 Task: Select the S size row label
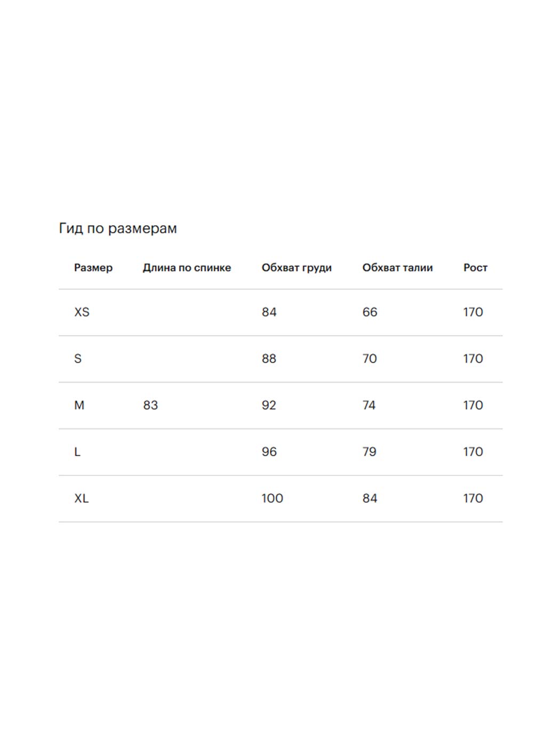[78, 359]
